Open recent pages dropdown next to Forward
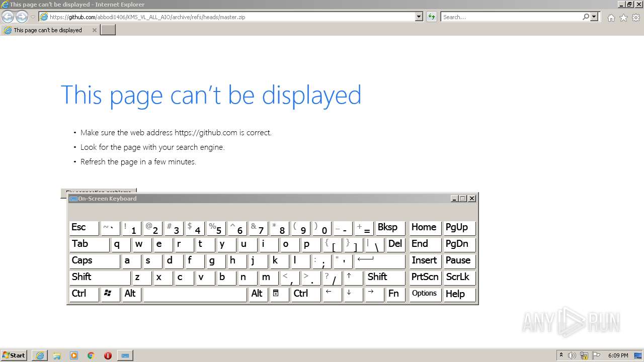This screenshot has height=362, width=644. [33, 17]
